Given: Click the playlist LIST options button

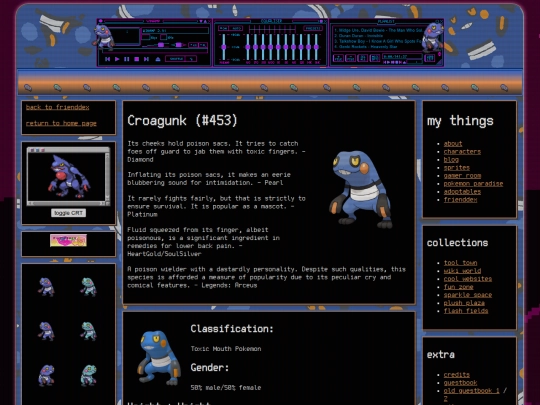Looking at the screenshot, I should click(429, 58).
